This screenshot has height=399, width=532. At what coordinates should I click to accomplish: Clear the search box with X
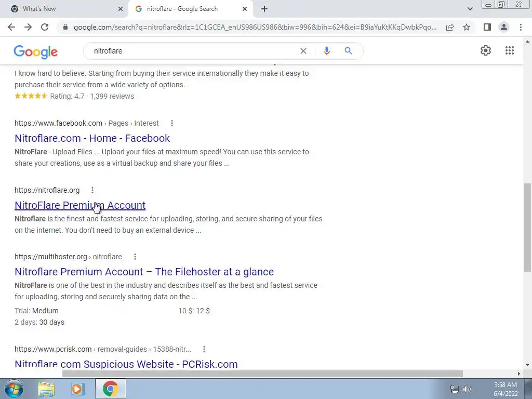[303, 51]
